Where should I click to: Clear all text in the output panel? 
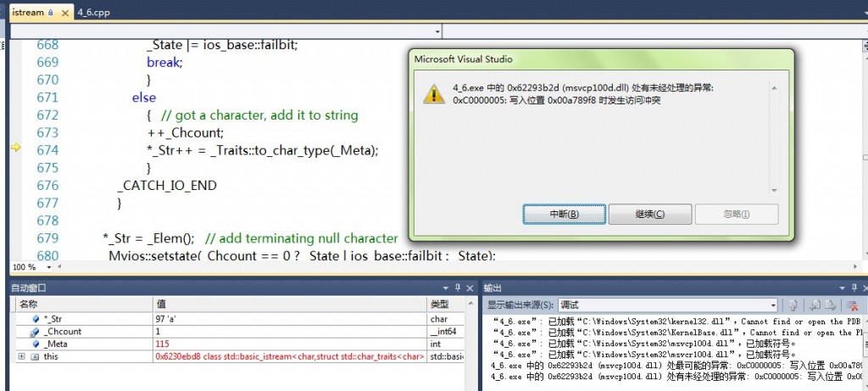click(853, 305)
